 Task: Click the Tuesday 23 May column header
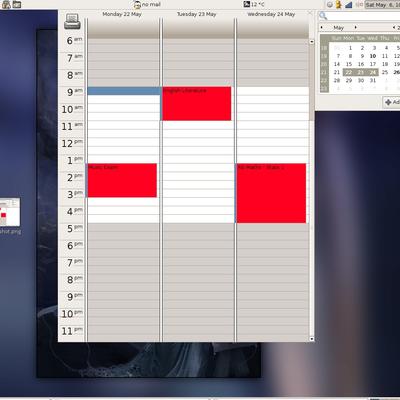coord(196,14)
